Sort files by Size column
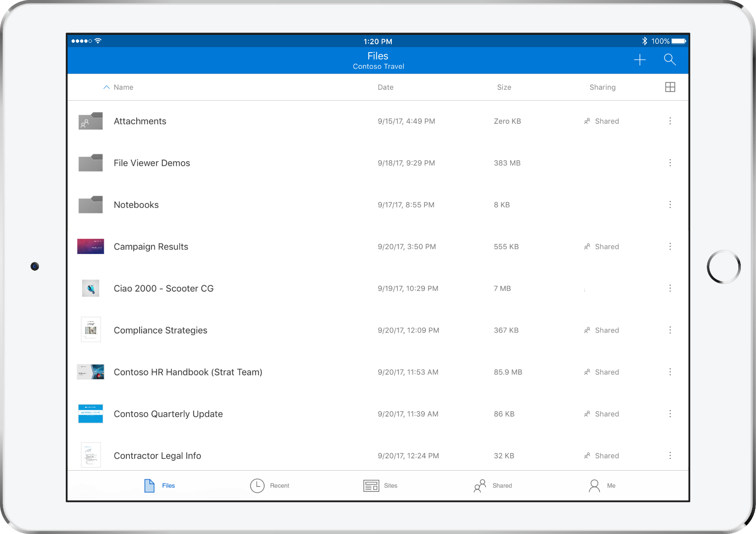Viewport: 756px width, 534px height. [x=504, y=87]
